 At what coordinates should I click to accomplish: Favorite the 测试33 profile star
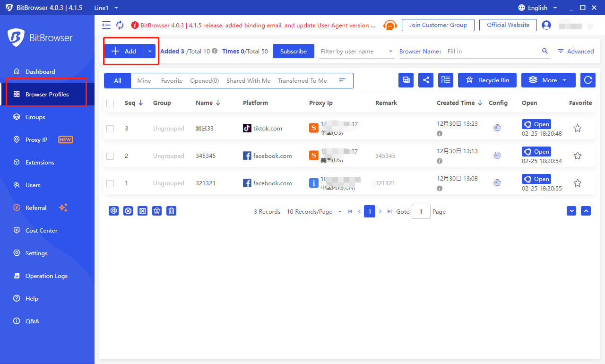(578, 128)
